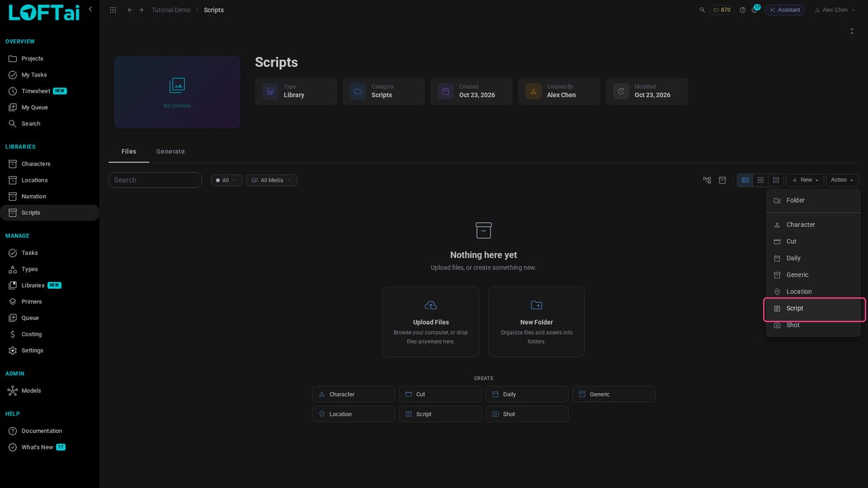Viewport: 868px width, 488px height.
Task: Collapse the header section with double chevrons
Action: click(852, 31)
